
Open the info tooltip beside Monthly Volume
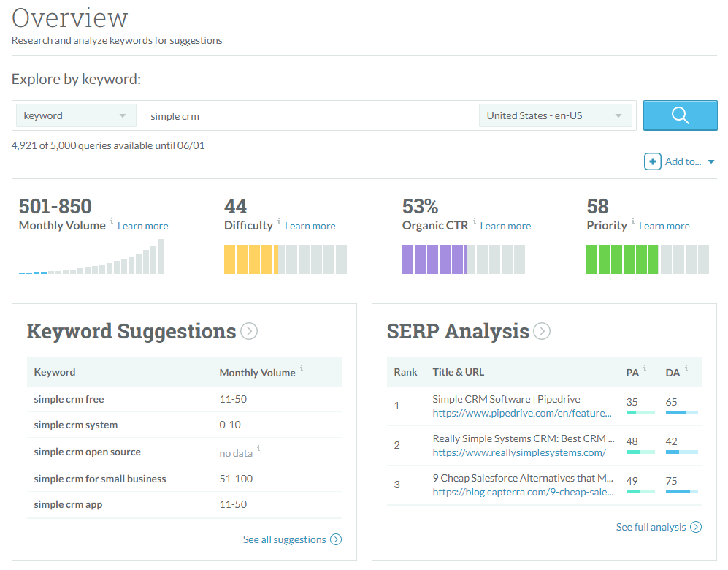pyautogui.click(x=111, y=222)
